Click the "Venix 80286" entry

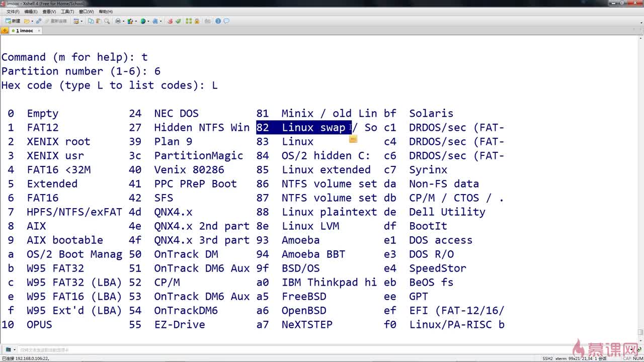pos(189,170)
